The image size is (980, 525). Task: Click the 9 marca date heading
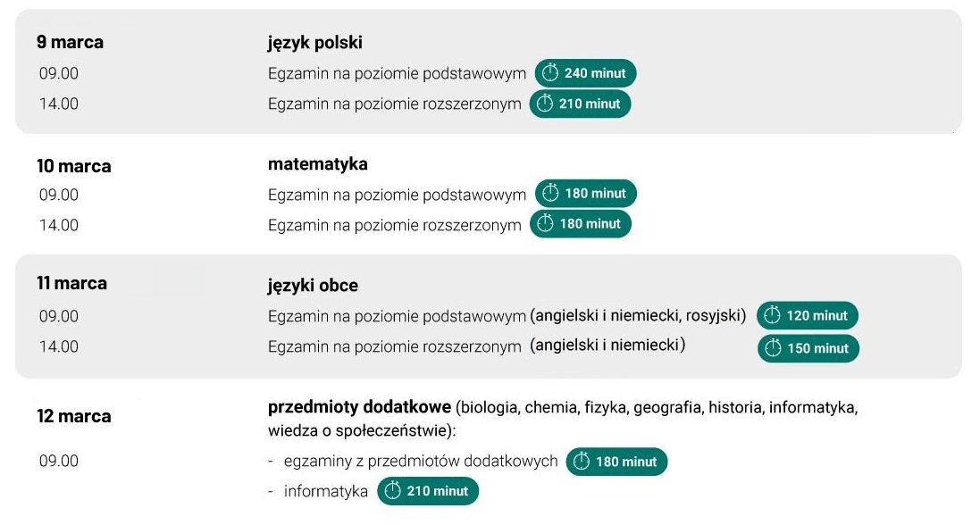[x=70, y=42]
